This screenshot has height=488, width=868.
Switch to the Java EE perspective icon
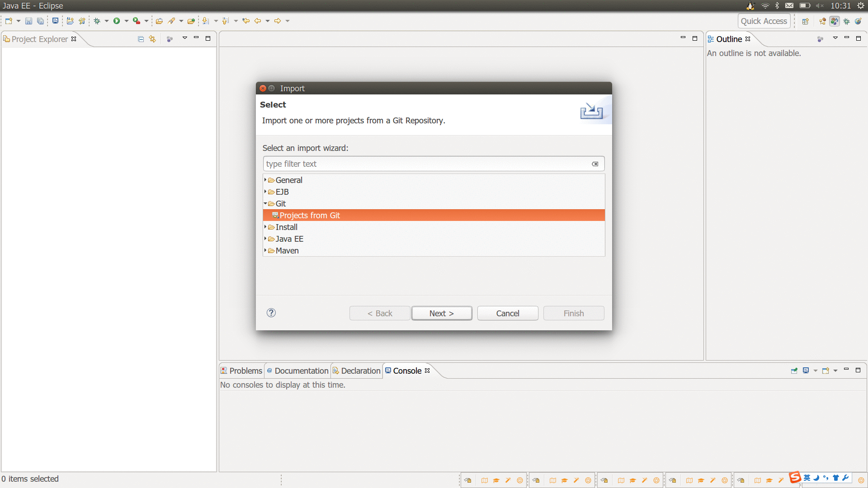coord(835,21)
